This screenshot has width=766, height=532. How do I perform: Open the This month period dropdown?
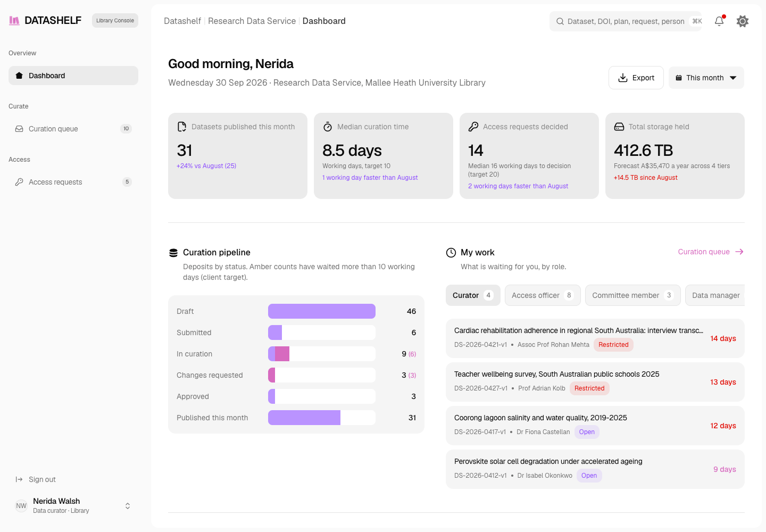click(x=706, y=78)
